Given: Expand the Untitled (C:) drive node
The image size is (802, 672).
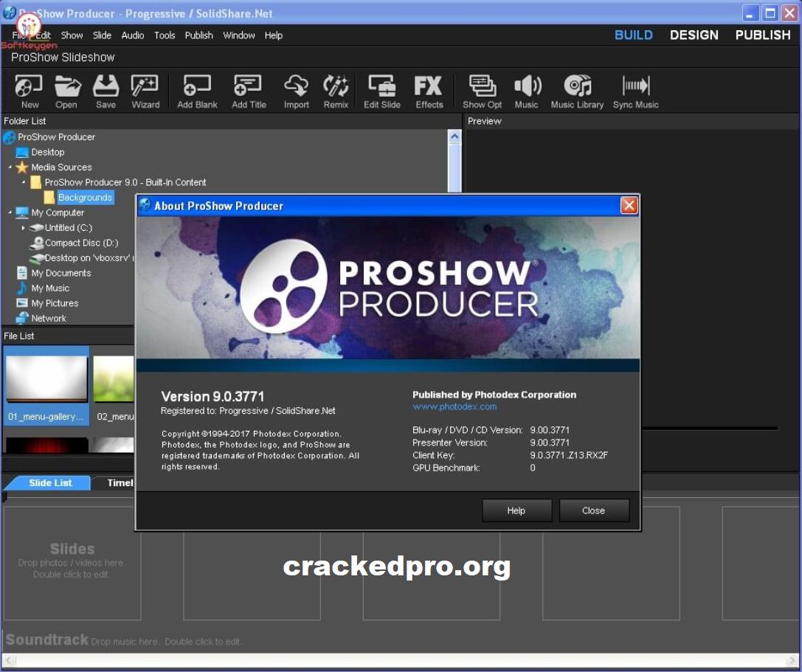Looking at the screenshot, I should coord(23,228).
